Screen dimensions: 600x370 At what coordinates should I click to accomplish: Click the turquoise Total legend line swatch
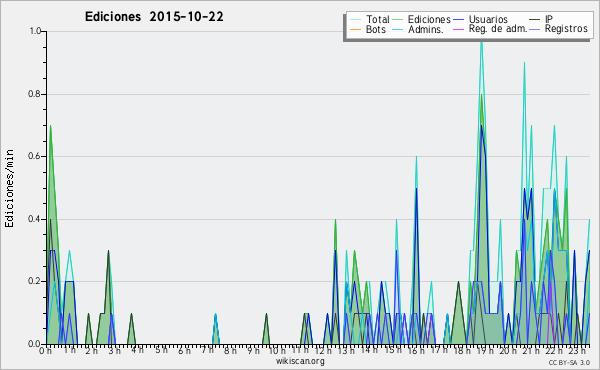[x=355, y=20]
